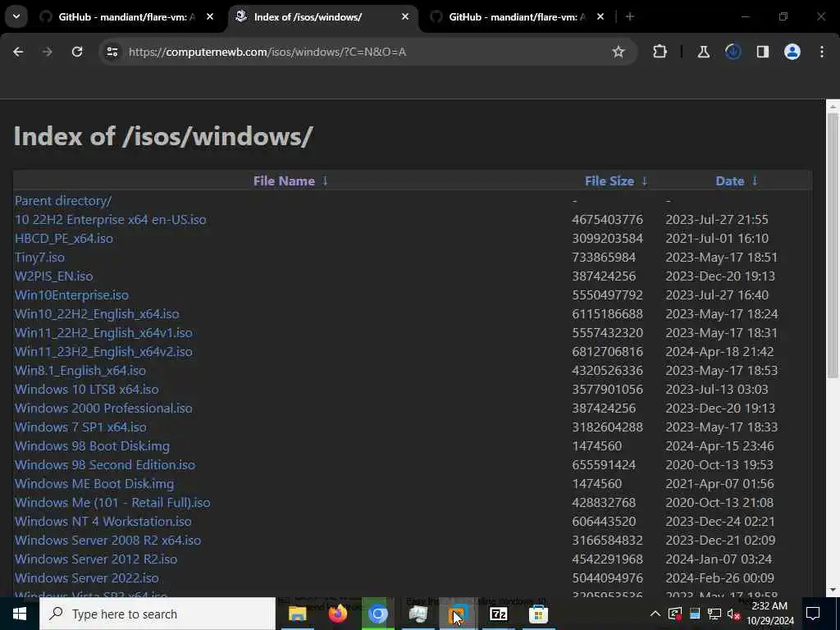The width and height of the screenshot is (840, 630).
Task: Sort listing by File Size header
Action: tap(609, 181)
